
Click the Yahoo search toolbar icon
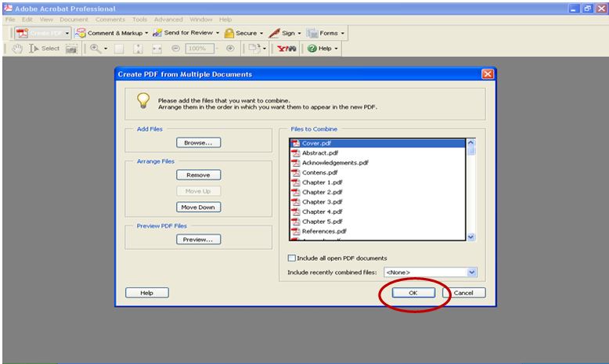pos(286,49)
